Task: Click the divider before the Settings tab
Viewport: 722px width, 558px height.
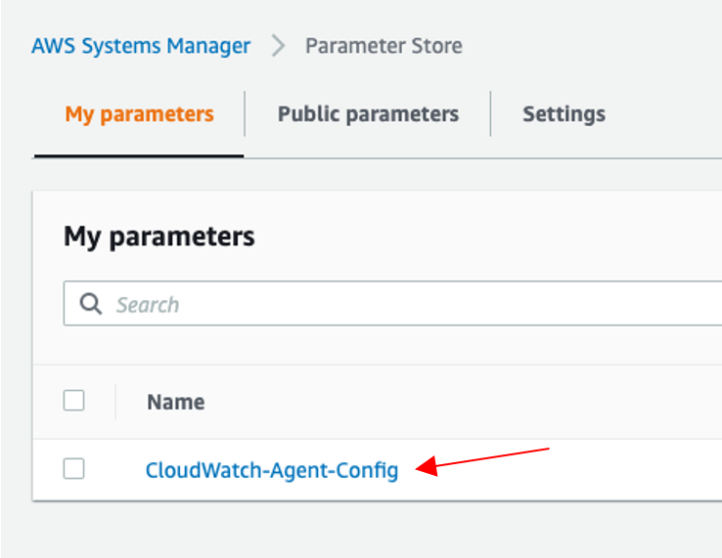Action: coord(490,114)
